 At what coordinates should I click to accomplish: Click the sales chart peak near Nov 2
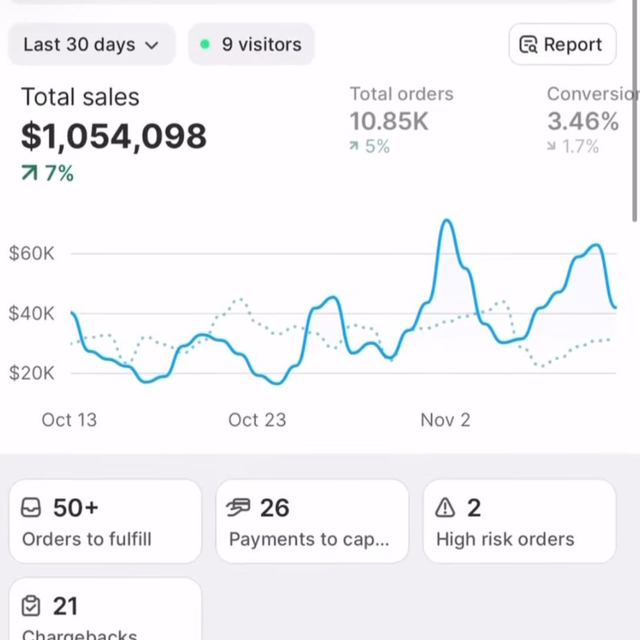click(x=447, y=222)
